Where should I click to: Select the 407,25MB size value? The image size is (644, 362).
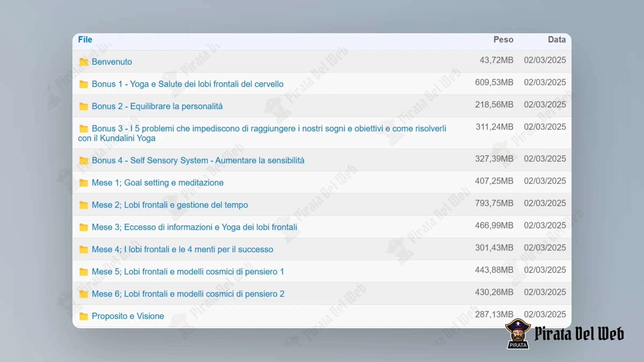pyautogui.click(x=494, y=181)
